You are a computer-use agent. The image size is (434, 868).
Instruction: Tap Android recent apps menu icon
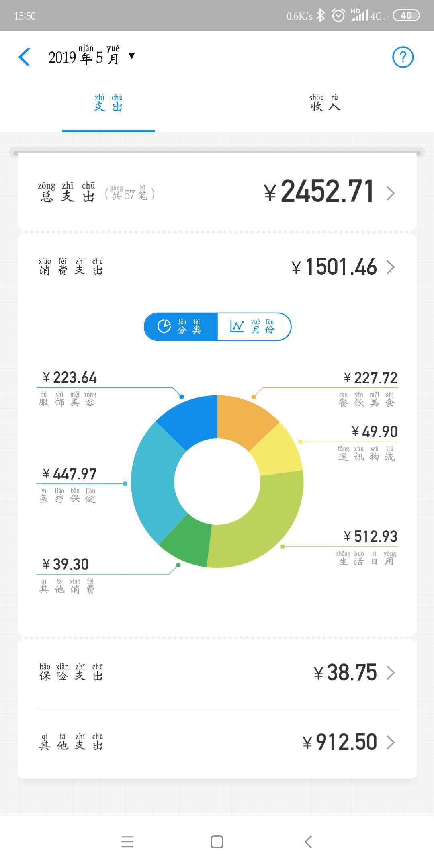(127, 841)
